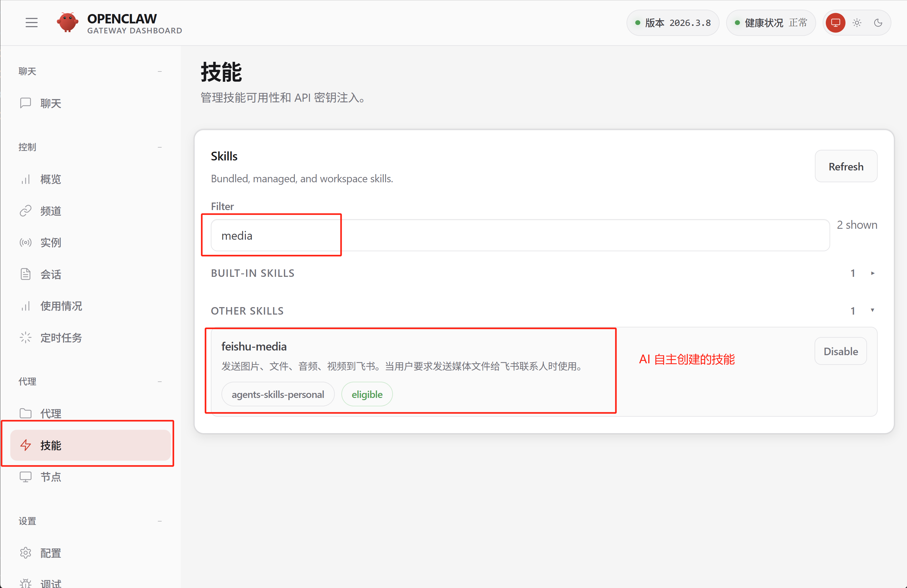The width and height of the screenshot is (907, 588).
Task: Open the 聊天 chat page
Action: [50, 103]
